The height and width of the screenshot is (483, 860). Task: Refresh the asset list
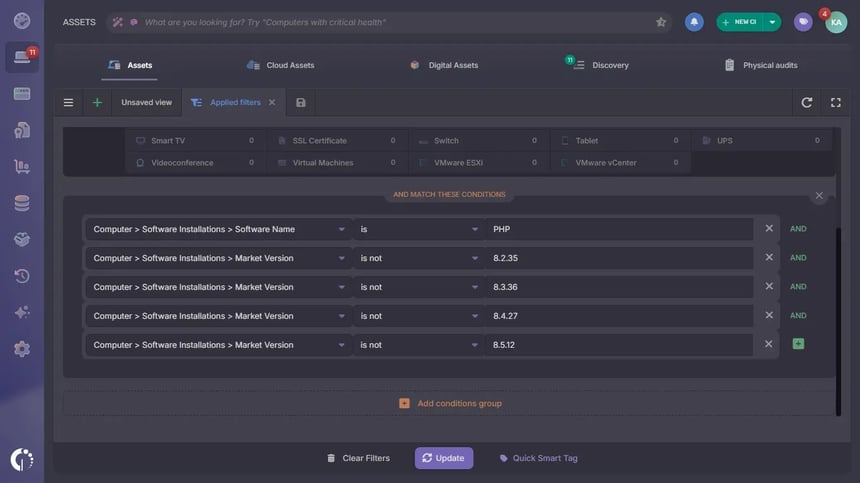tap(806, 103)
